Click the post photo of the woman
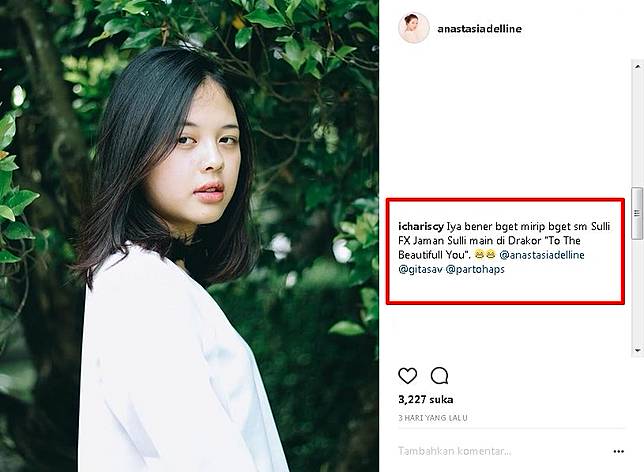This screenshot has height=472, width=644. (x=189, y=236)
